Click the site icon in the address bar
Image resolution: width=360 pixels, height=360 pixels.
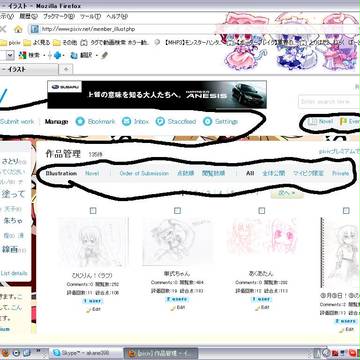click(x=35, y=29)
